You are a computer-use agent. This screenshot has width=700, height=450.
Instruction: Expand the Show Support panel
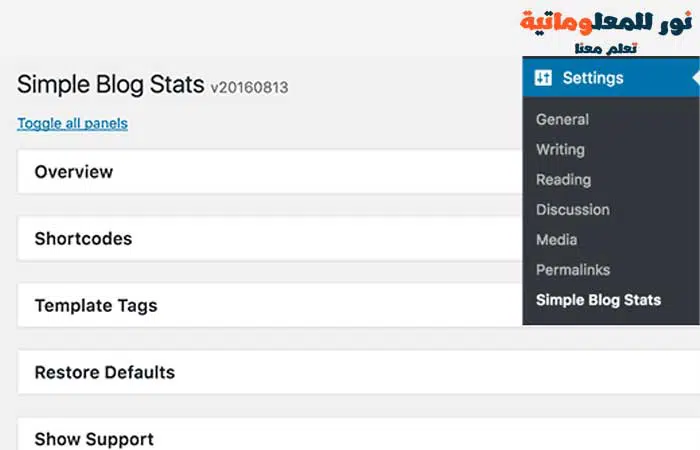click(358, 434)
